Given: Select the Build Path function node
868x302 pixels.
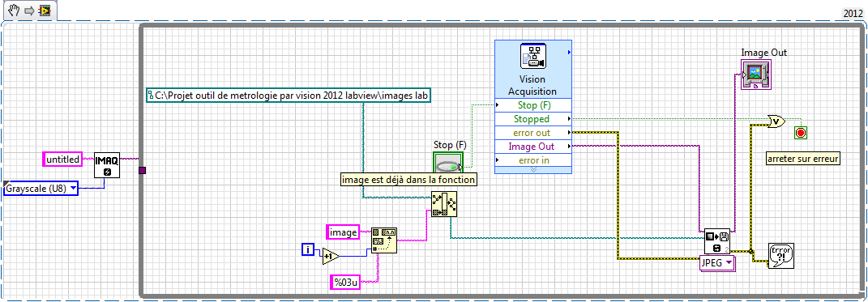Looking at the screenshot, I should pos(444,204).
